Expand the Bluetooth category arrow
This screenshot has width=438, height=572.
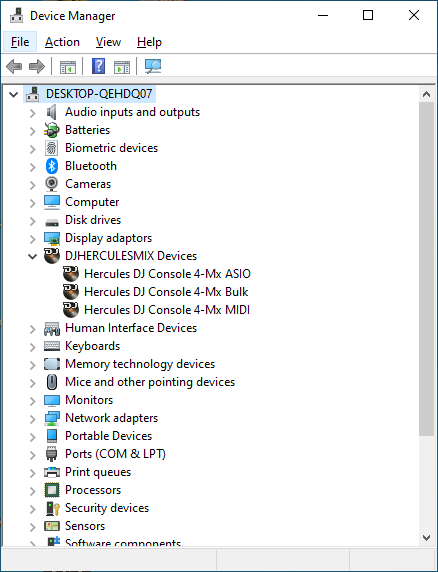tap(33, 167)
